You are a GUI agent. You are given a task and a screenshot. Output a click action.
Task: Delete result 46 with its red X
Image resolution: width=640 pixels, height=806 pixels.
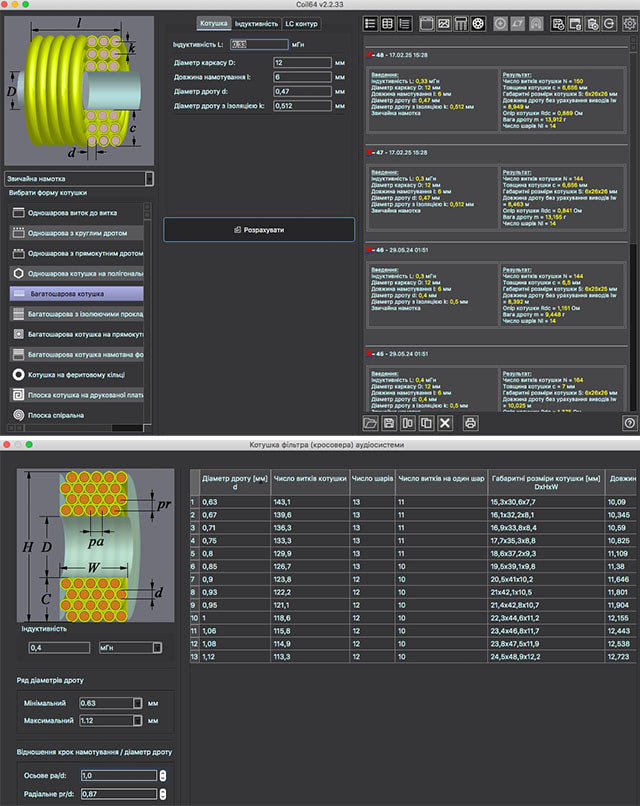[369, 250]
